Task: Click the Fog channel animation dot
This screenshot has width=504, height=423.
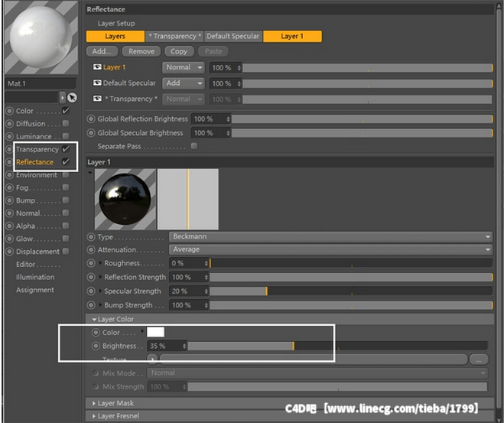Action: [10, 187]
